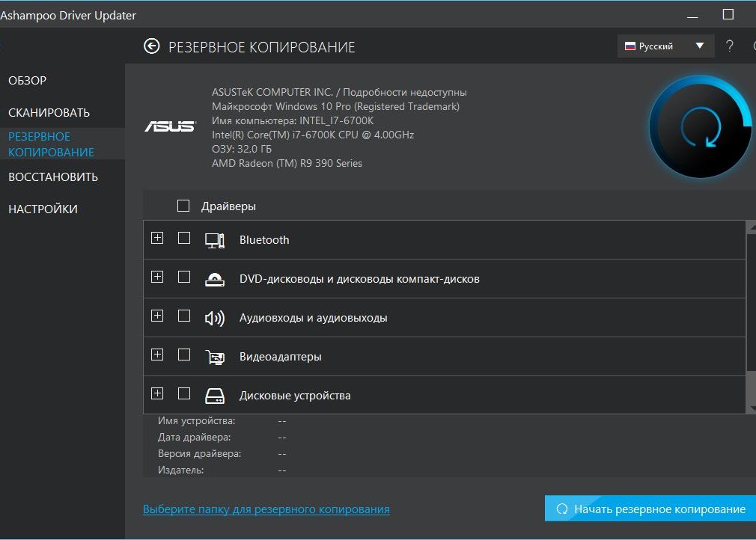Click Начать резервное копирование button
The image size is (756, 540).
point(650,509)
